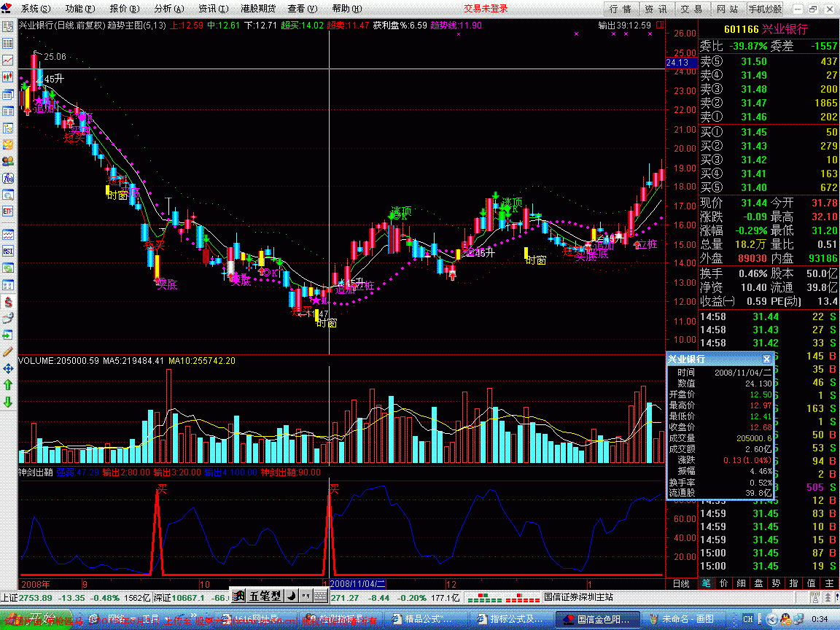The width and height of the screenshot is (840, 630).
Task: Click the 五笔型 input method label
Action: (x=265, y=595)
